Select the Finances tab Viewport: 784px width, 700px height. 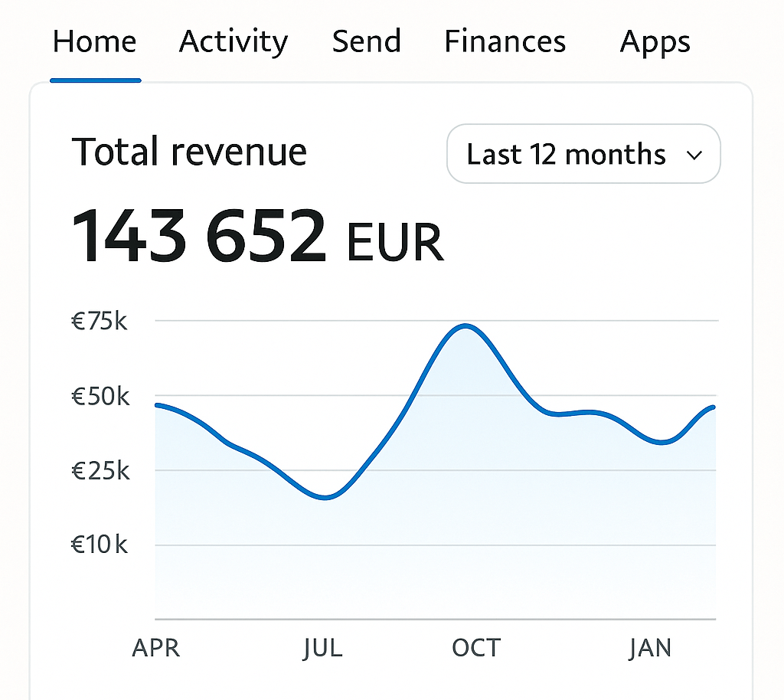(505, 41)
